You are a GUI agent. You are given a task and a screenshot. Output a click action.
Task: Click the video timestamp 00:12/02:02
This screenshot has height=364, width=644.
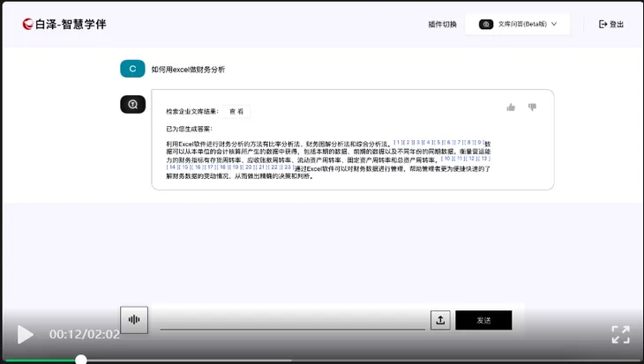click(x=85, y=334)
